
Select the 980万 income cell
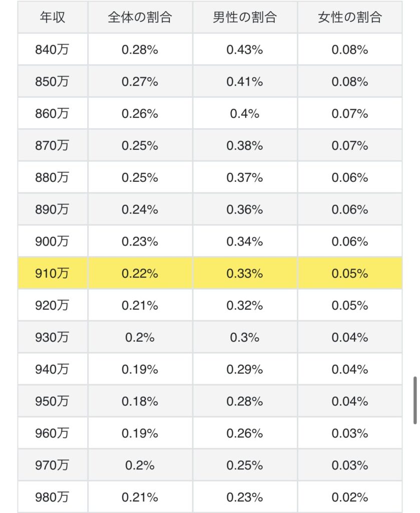(53, 497)
